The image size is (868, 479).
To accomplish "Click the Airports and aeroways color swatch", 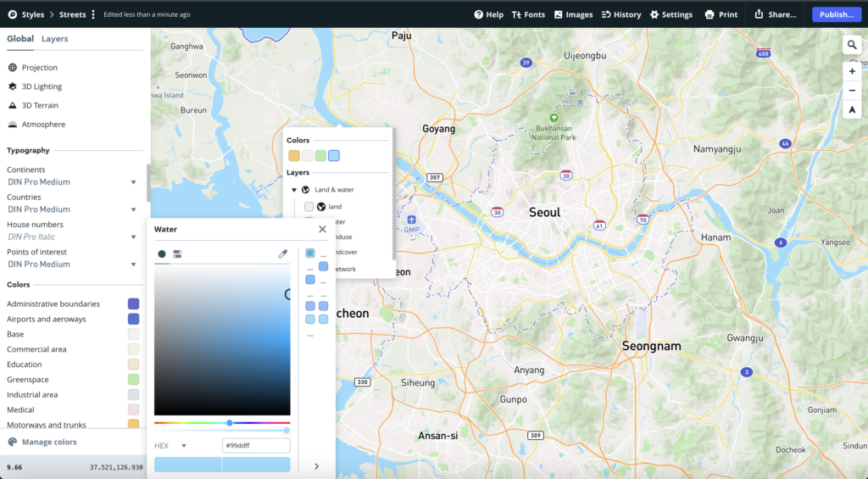I will (x=133, y=319).
